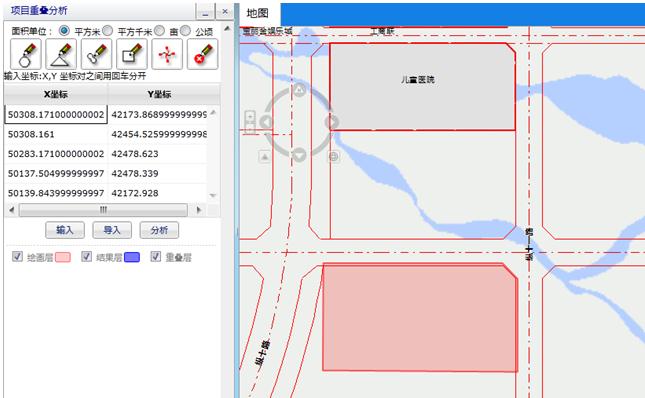Click the panel's top scroll-up arrow
Viewport: 645px width, 398px height.
227,28
